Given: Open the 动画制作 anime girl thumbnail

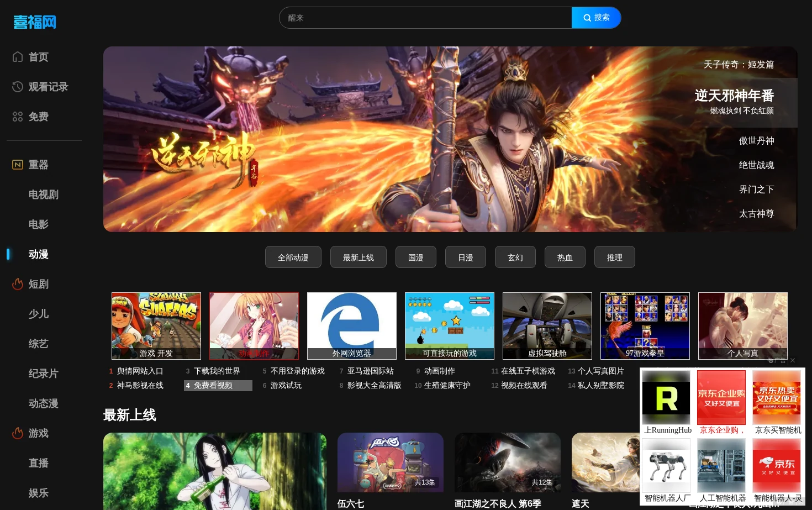Looking at the screenshot, I should pos(254,326).
